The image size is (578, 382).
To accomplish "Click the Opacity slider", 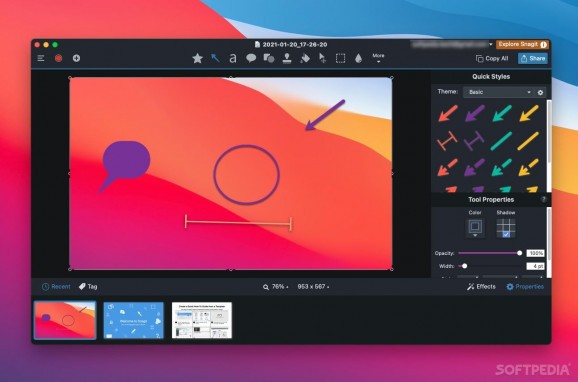I will pyautogui.click(x=490, y=253).
